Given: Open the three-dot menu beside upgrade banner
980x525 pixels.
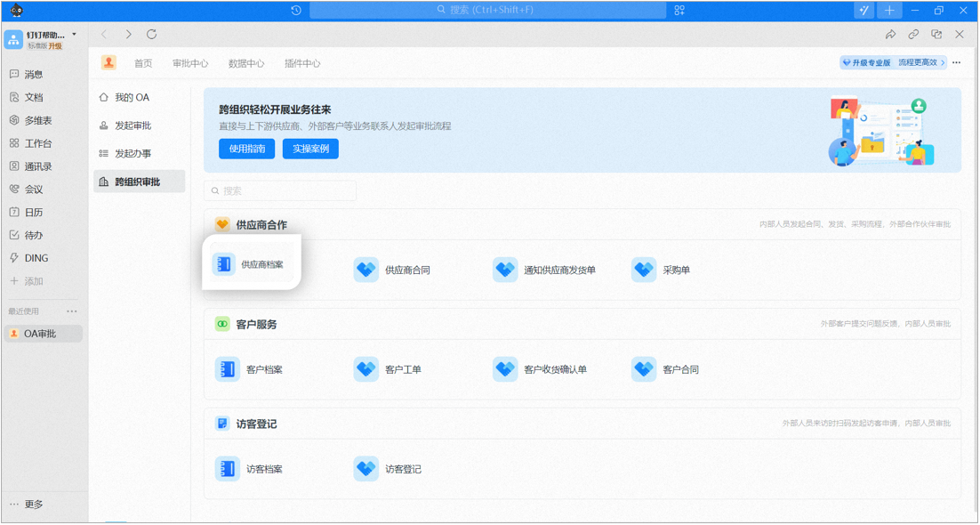Looking at the screenshot, I should [956, 62].
